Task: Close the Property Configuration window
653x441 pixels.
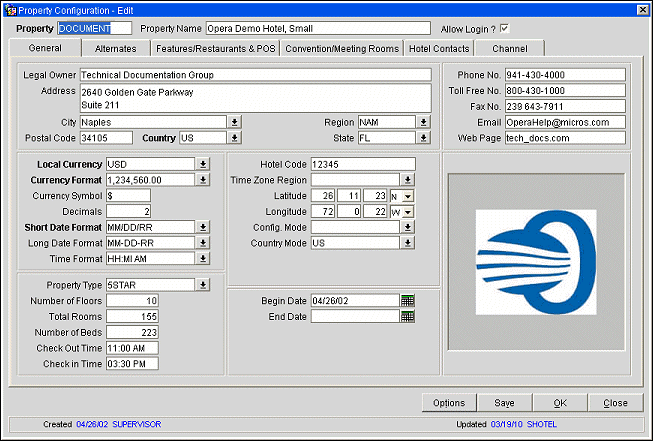Action: [x=642, y=9]
